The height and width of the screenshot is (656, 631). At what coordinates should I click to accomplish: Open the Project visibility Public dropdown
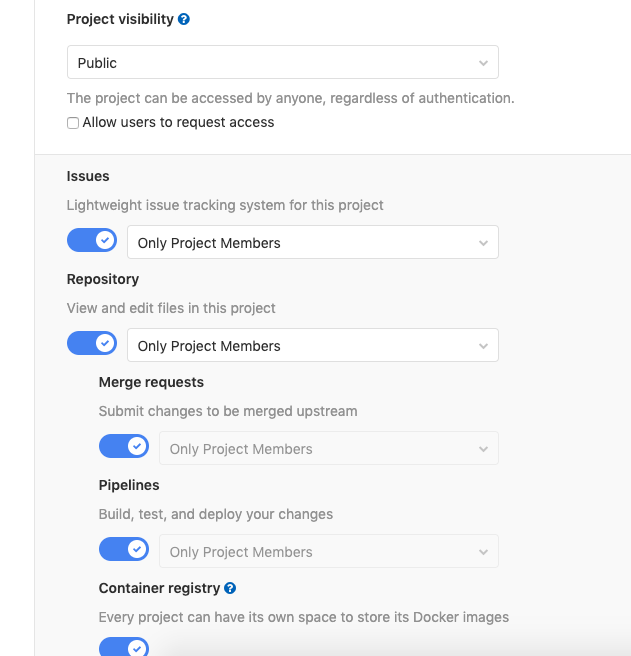(282, 63)
